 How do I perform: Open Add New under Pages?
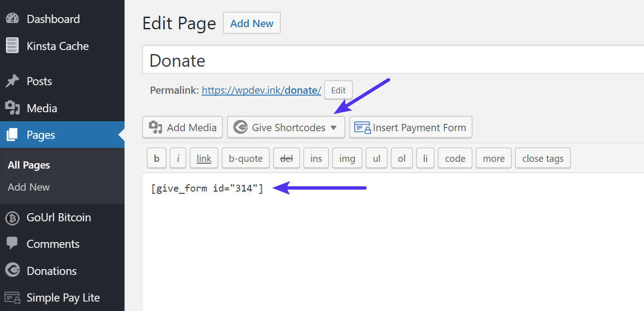[28, 187]
